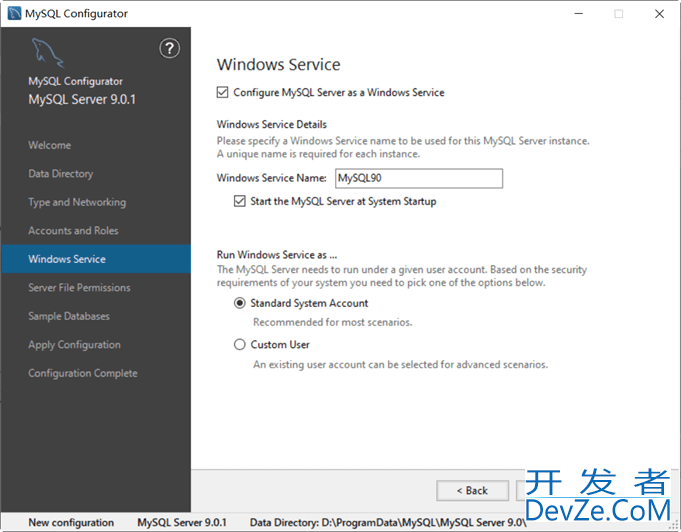The width and height of the screenshot is (681, 532).
Task: Choose the Custom User radio button
Action: coord(239,344)
